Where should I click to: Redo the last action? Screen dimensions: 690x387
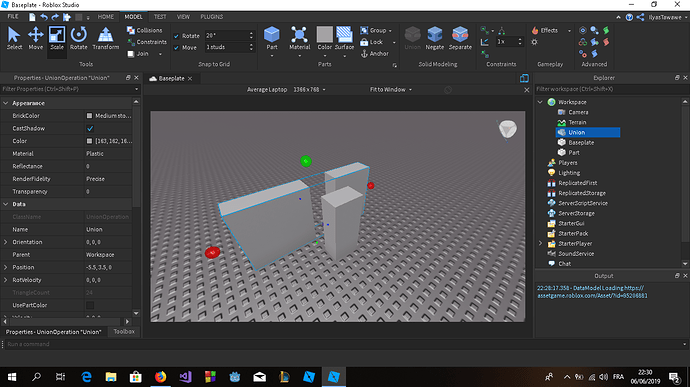click(x=55, y=17)
